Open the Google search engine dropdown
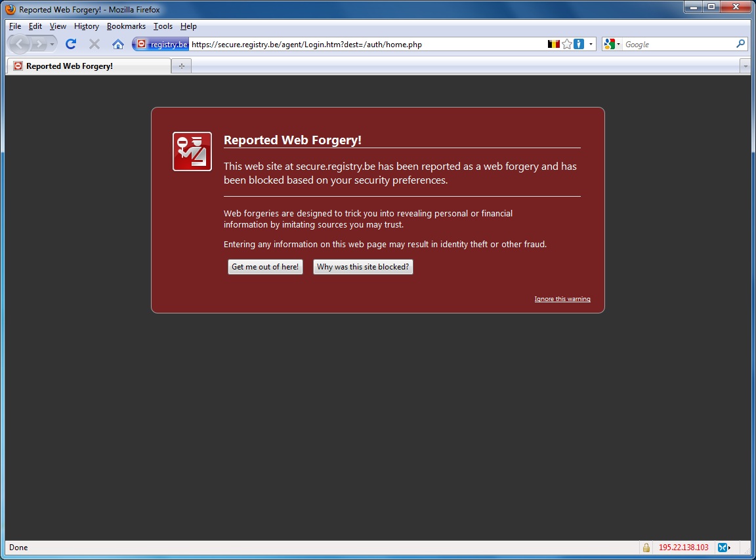756x560 pixels. click(612, 44)
